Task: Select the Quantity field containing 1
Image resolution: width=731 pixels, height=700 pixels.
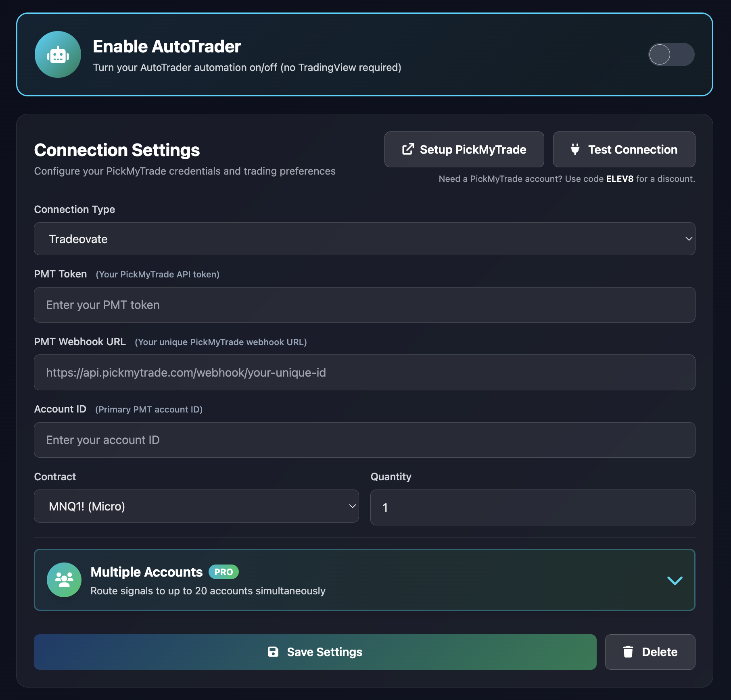Action: coord(532,507)
